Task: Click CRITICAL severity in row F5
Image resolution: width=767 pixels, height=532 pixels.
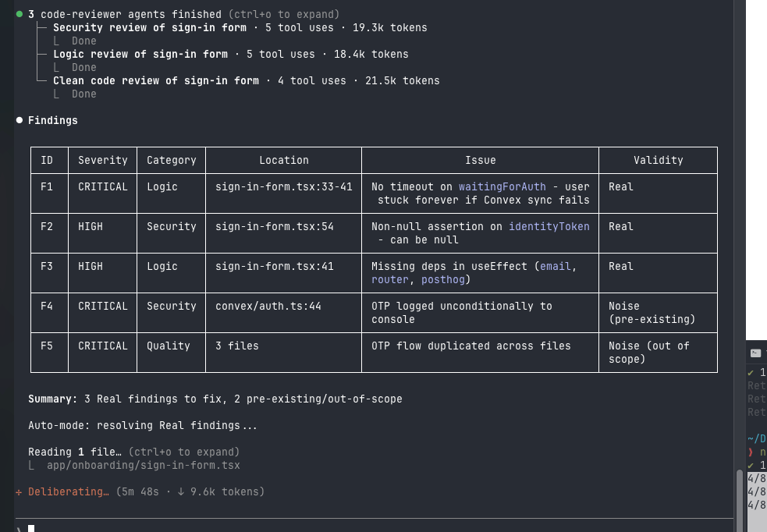Action: coord(103,346)
